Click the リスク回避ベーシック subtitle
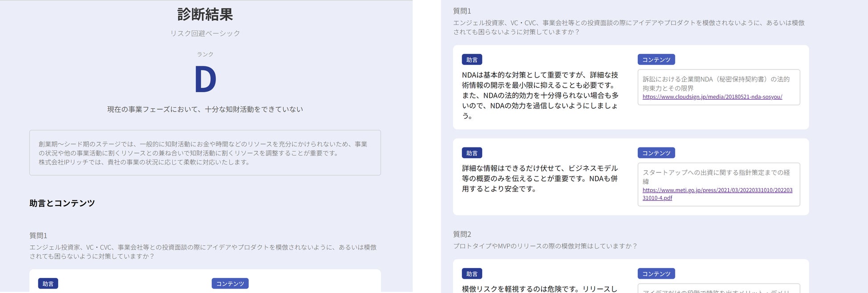The image size is (868, 293). coord(205,33)
